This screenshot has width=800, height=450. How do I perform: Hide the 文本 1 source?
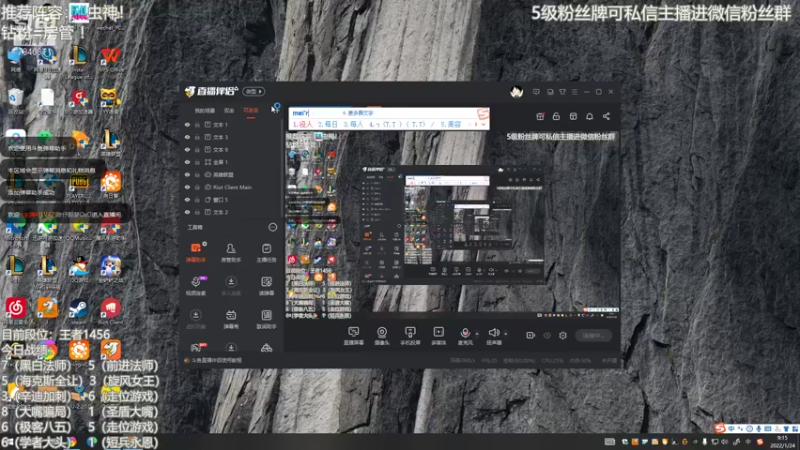pyautogui.click(x=187, y=124)
